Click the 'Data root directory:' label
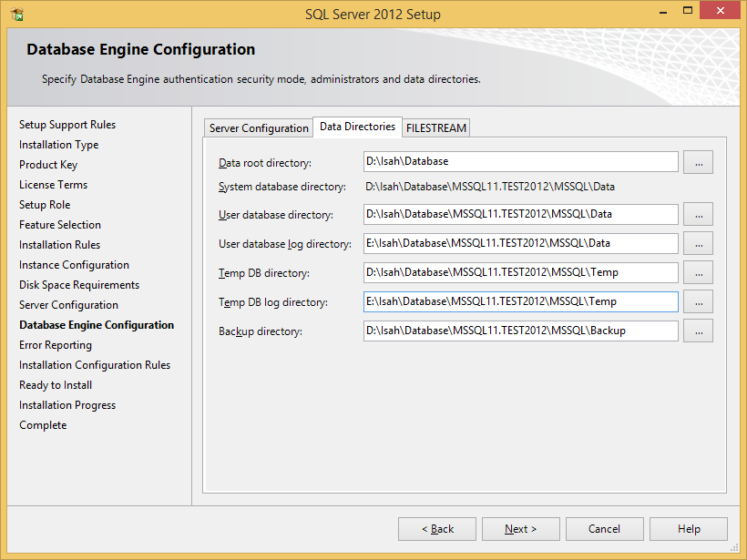 pos(265,163)
